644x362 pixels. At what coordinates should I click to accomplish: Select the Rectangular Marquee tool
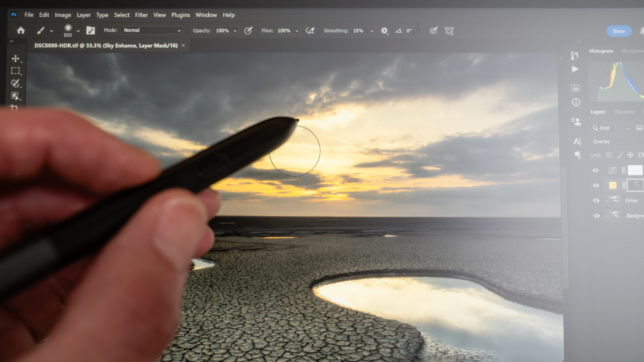pyautogui.click(x=15, y=71)
